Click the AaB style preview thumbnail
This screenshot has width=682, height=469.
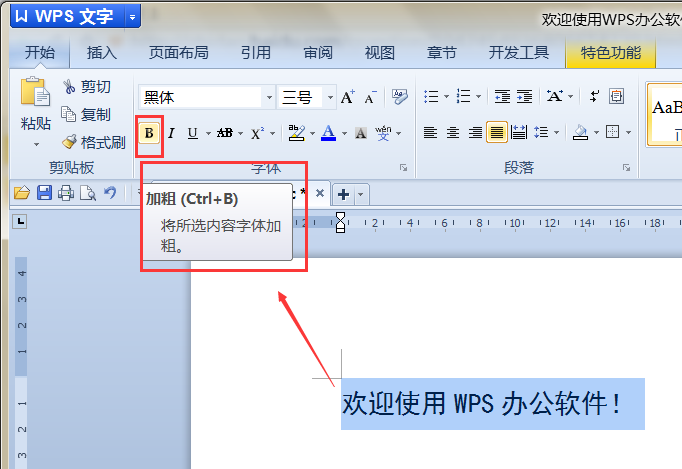[x=665, y=115]
